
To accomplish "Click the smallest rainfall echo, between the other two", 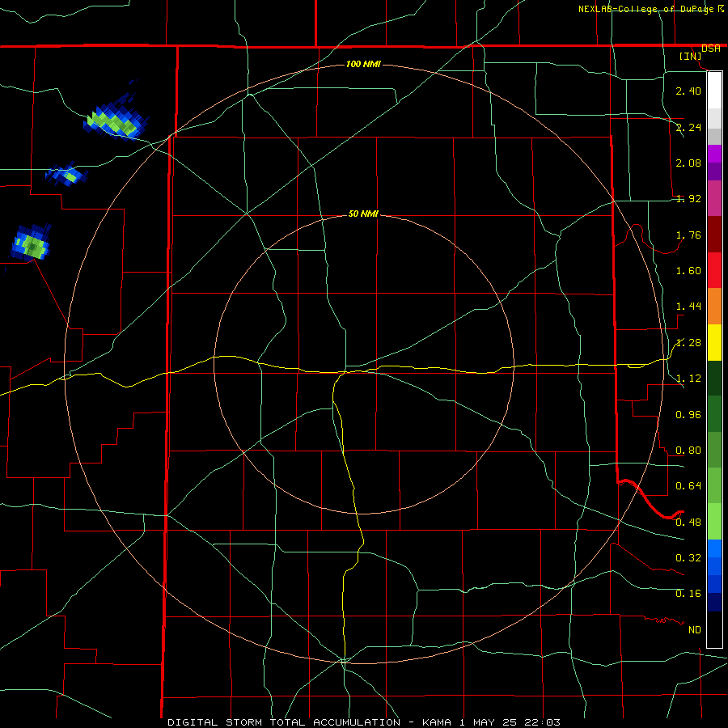I will [67, 174].
